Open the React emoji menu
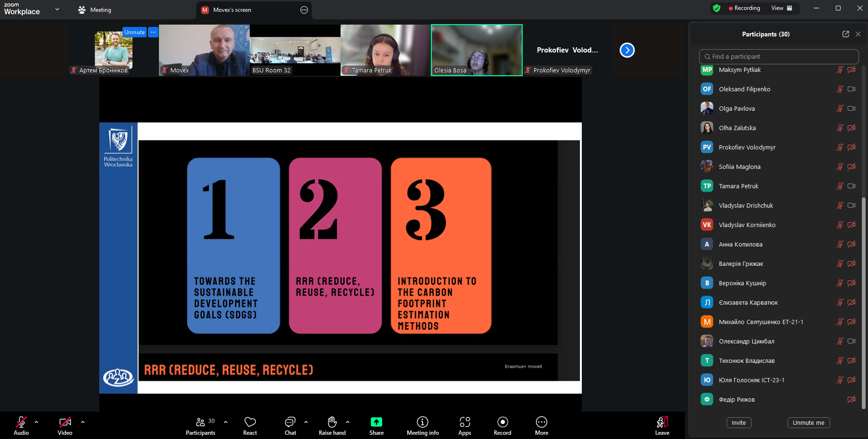 250,425
